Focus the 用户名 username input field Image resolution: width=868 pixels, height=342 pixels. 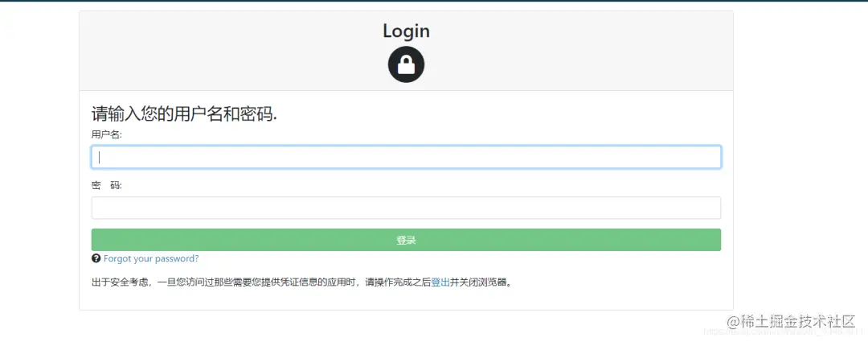(x=406, y=157)
